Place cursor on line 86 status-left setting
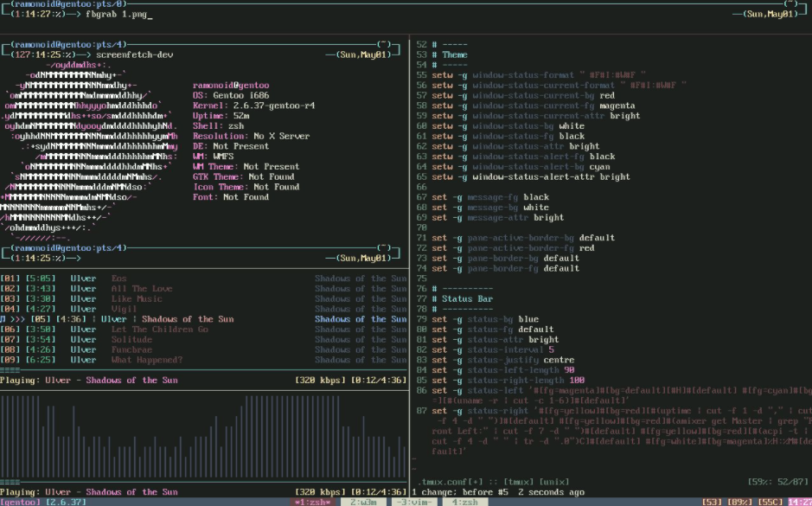This screenshot has height=506, width=812. click(x=622, y=395)
